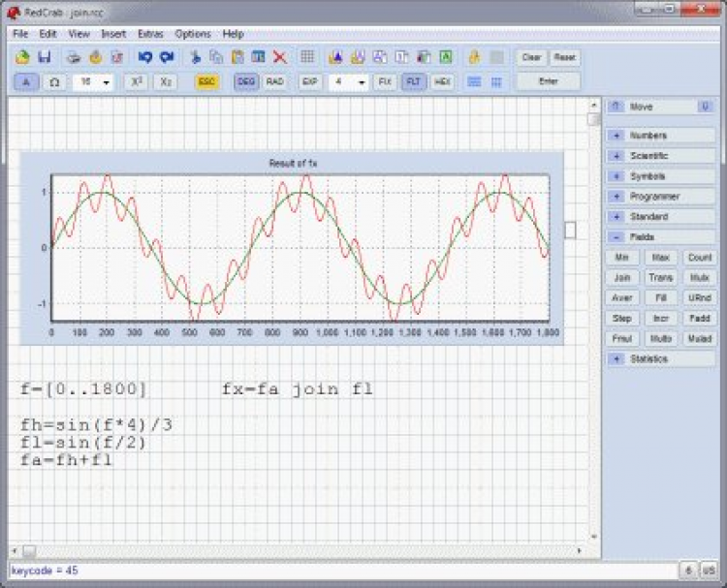727x588 pixels.
Task: Expand the Scientific panel
Action: [660, 156]
